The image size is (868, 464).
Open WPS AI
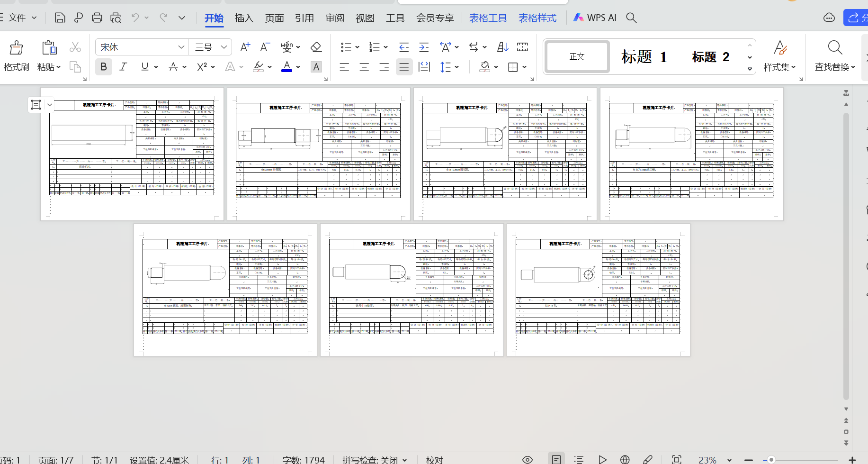click(595, 18)
